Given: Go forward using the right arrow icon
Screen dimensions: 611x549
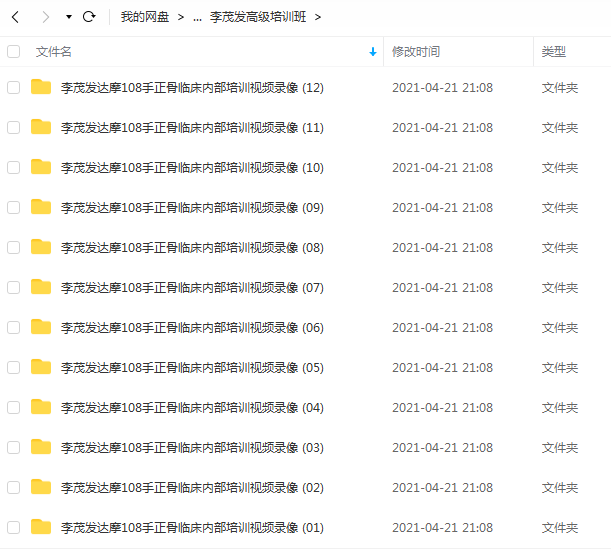Looking at the screenshot, I should 46,17.
